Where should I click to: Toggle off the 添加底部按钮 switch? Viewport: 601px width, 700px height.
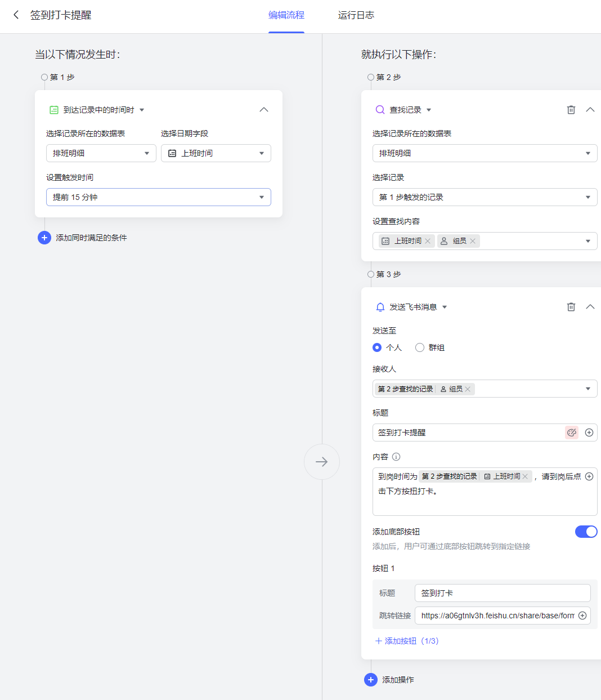click(x=586, y=532)
